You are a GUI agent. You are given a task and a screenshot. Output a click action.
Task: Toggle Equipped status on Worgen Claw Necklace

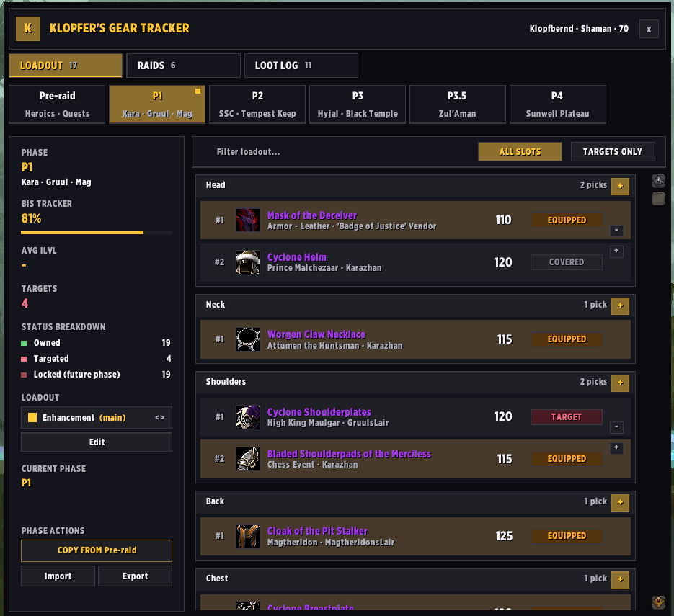click(x=567, y=339)
